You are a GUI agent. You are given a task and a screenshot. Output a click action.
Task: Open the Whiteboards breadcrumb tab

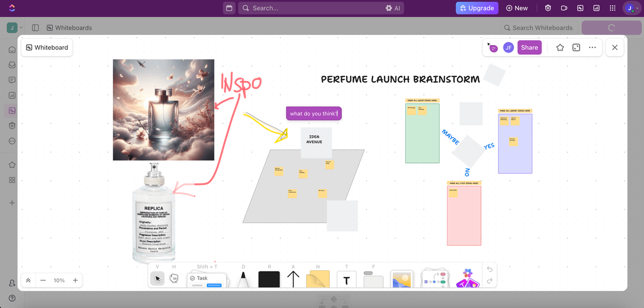69,28
